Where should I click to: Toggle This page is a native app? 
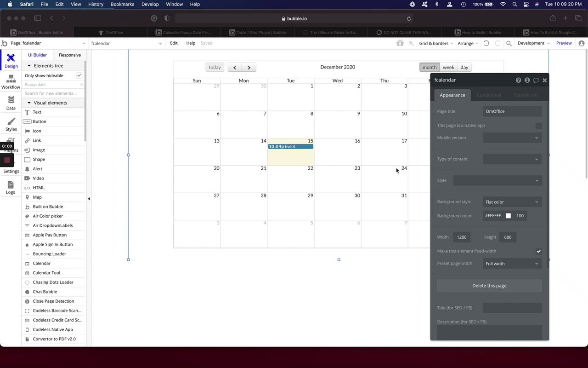coord(538,126)
